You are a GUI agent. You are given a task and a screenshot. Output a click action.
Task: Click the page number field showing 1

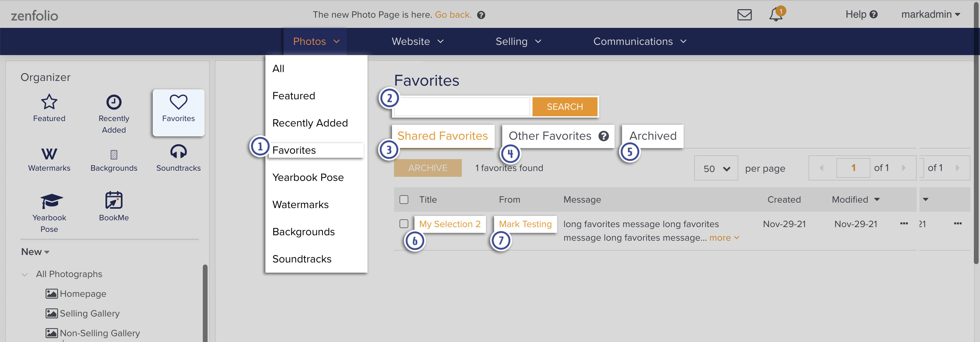(x=853, y=168)
